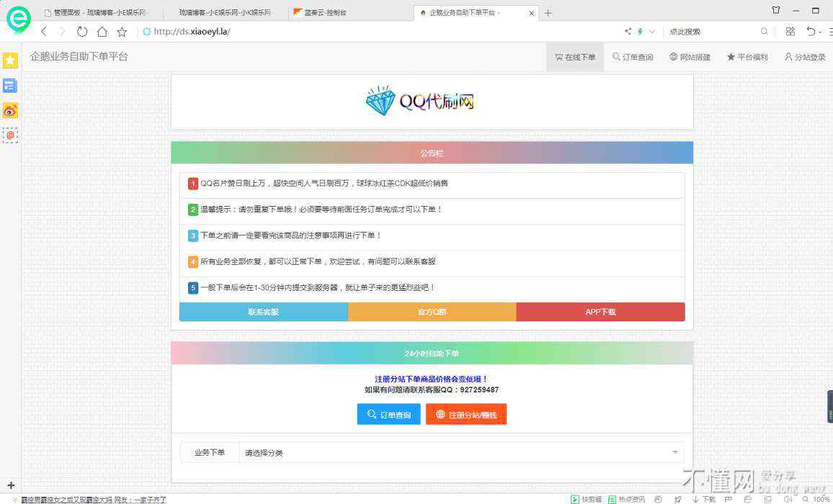Close the 企鹅业务自助下单平台 tab
This screenshot has height=504, width=833.
point(531,13)
